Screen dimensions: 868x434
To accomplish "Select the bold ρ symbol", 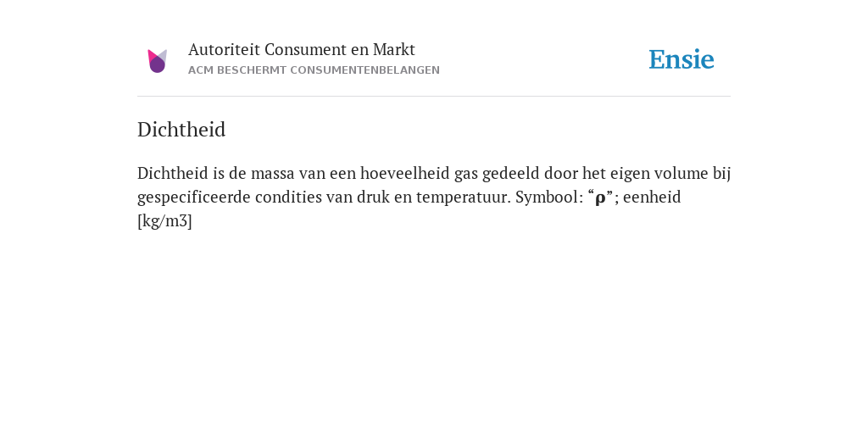I will 600,198.
